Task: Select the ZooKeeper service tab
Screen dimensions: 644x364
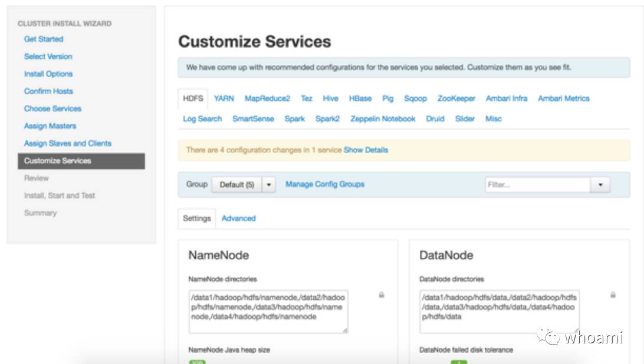Action: point(456,98)
